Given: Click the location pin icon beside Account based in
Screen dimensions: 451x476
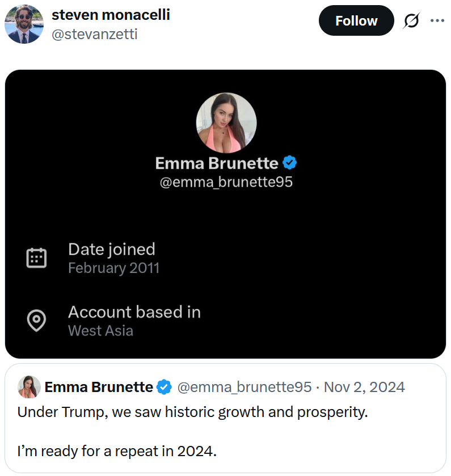Looking at the screenshot, I should pos(36,320).
